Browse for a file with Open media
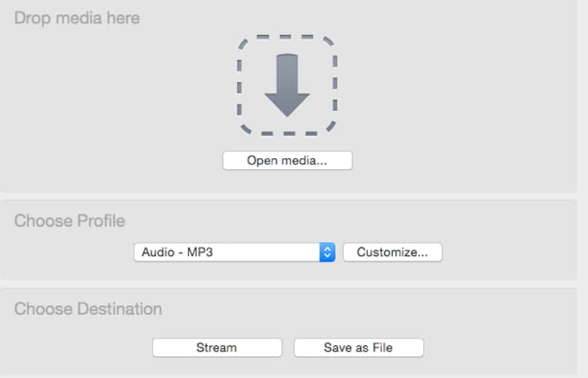 point(287,161)
